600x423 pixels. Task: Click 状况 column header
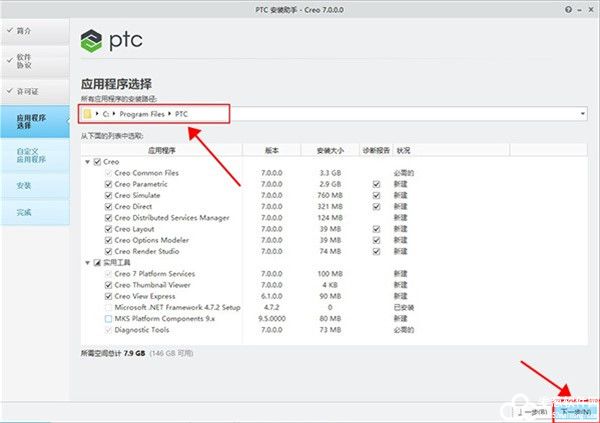click(452, 150)
